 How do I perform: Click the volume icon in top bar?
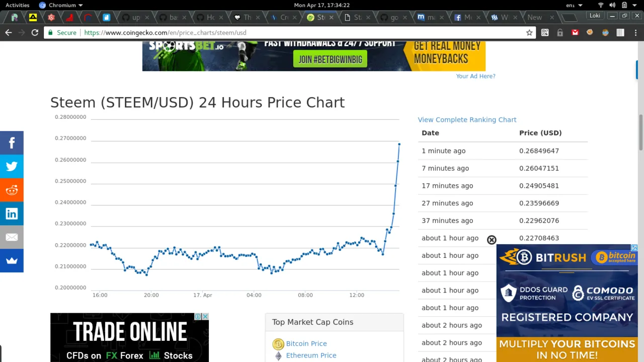click(612, 5)
